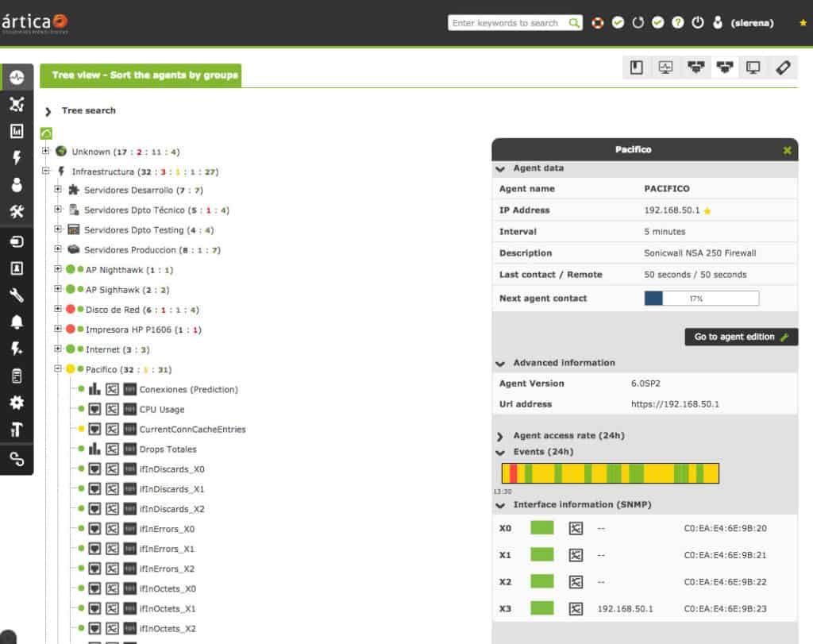Select the Tree view sort by groups tab
Image resolution: width=813 pixels, height=644 pixels.
point(141,75)
